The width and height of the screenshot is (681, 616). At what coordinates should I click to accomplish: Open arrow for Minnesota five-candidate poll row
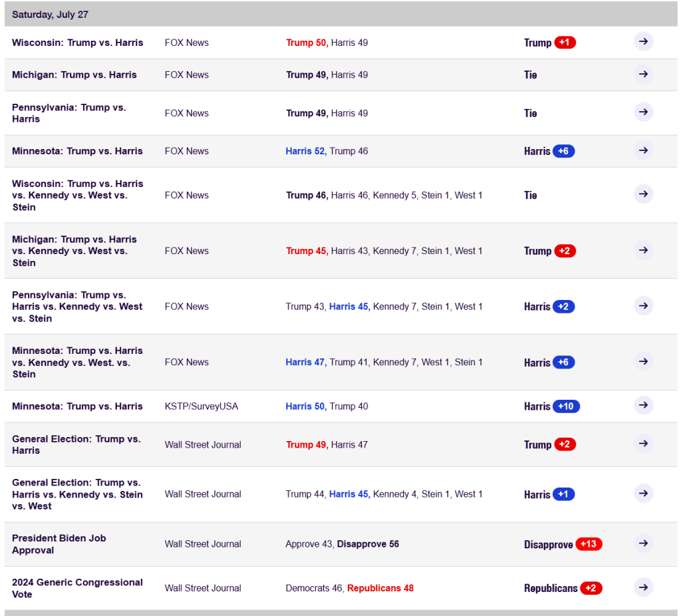point(643,361)
